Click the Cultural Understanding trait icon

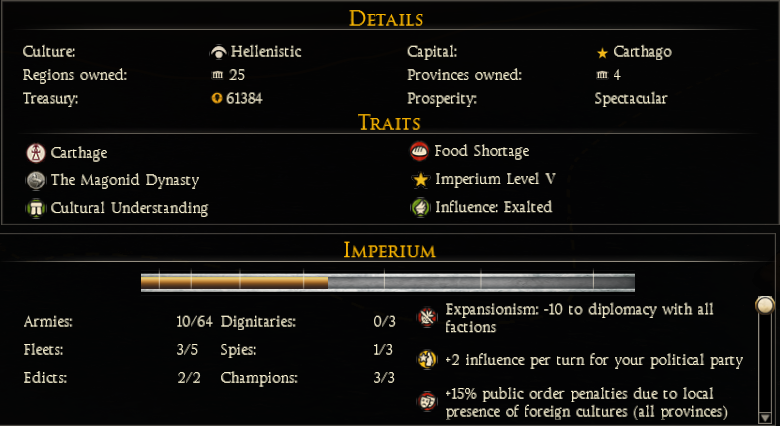(x=37, y=208)
